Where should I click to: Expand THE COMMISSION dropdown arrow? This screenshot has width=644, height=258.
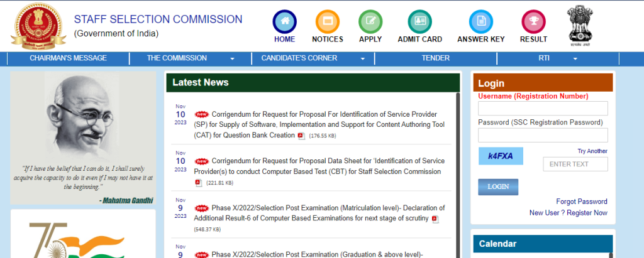[x=232, y=58]
